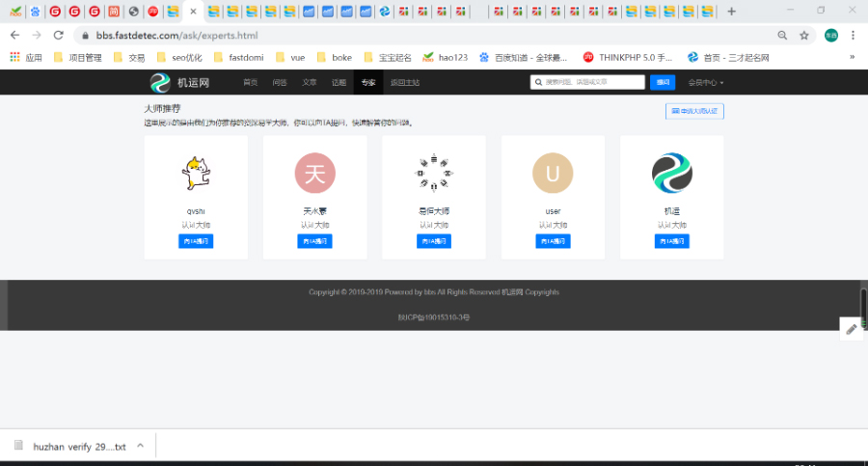Screen dimensions: 868x466
Task: Click the pencil edit floating icon
Action: (x=852, y=329)
